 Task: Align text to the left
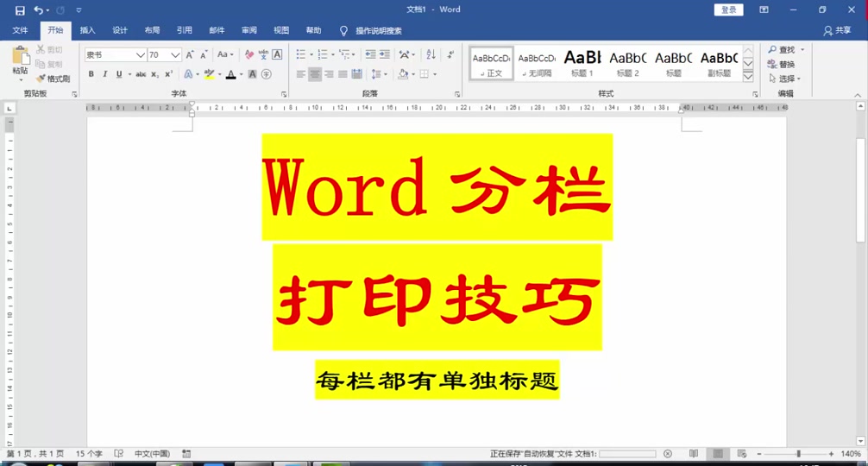click(x=300, y=74)
